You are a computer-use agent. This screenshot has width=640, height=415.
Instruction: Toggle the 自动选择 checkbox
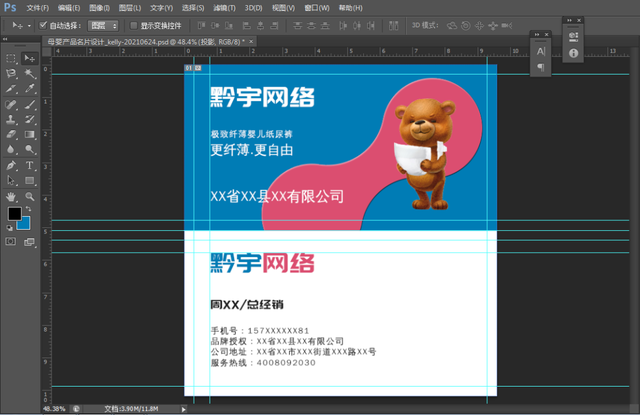(x=43, y=25)
